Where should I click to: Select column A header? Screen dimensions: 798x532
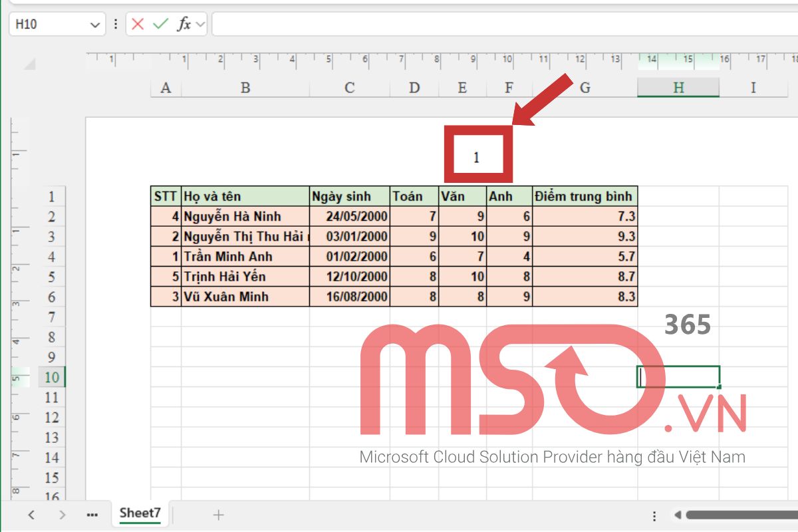point(166,88)
